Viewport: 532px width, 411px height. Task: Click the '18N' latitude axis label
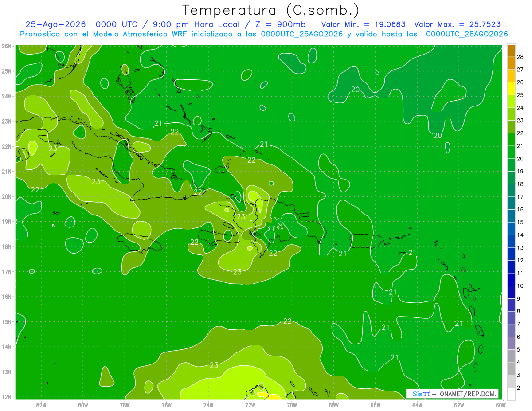tap(7, 247)
